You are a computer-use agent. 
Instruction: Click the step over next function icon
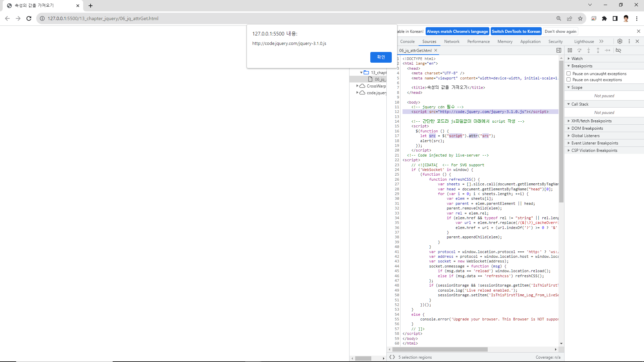click(x=579, y=50)
